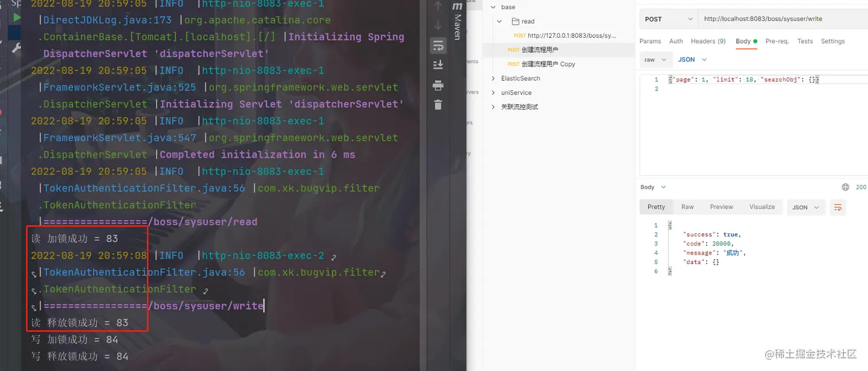The height and width of the screenshot is (371, 868).
Task: Open the Maven tool window tab
Action: 458,21
